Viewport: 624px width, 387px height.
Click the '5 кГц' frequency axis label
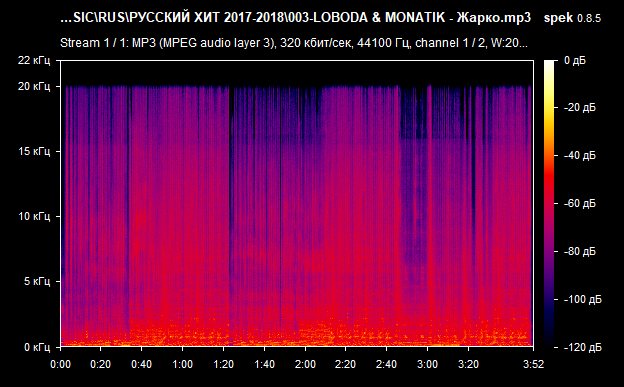37,281
